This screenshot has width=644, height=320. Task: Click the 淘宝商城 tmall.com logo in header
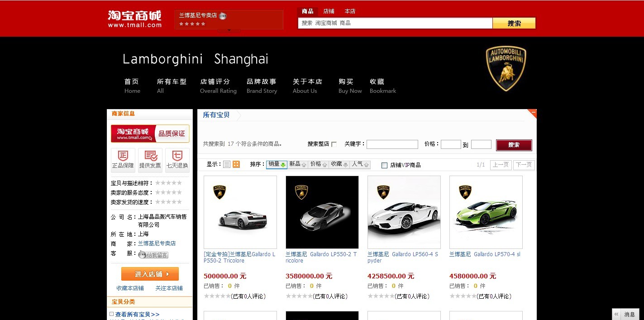135,19
